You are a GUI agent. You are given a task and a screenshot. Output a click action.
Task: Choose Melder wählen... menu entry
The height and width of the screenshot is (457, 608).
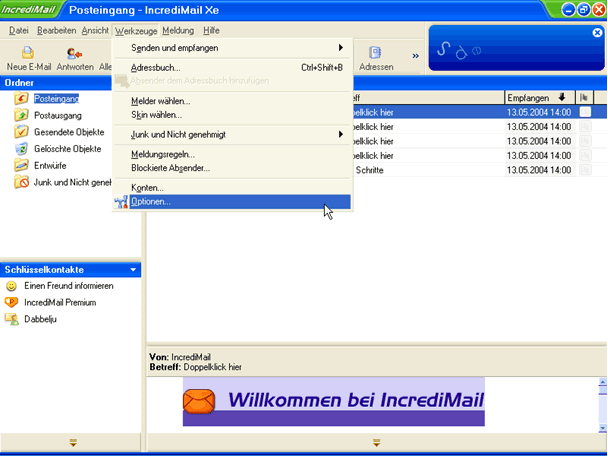(x=232, y=101)
